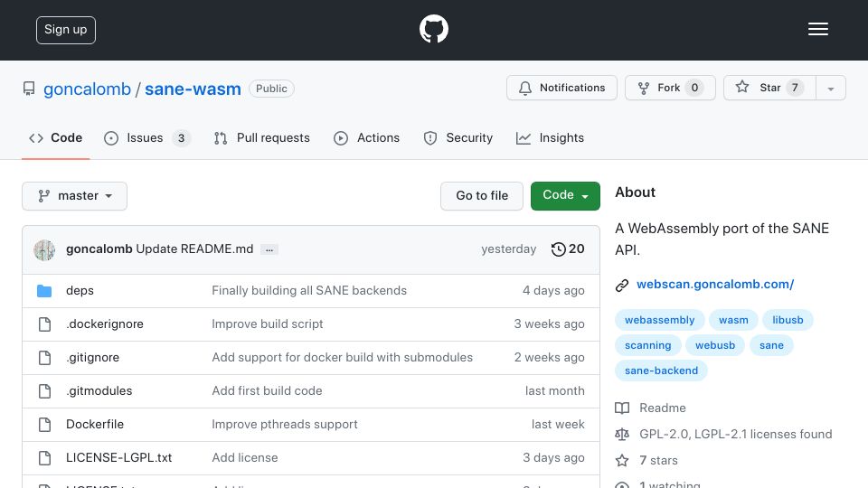Screen dimensions: 868x488
Task: Click the star icon next to 7 stars
Action: click(x=622, y=460)
